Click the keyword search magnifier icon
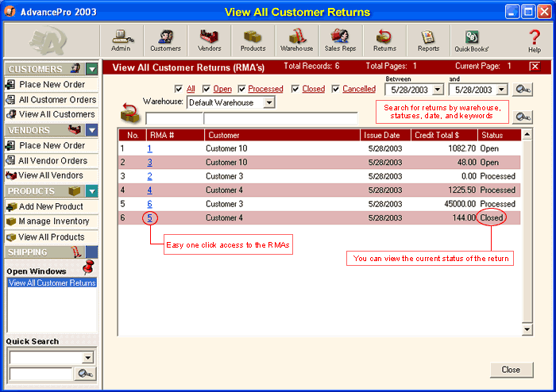This screenshot has height=392, width=556. 523,117
